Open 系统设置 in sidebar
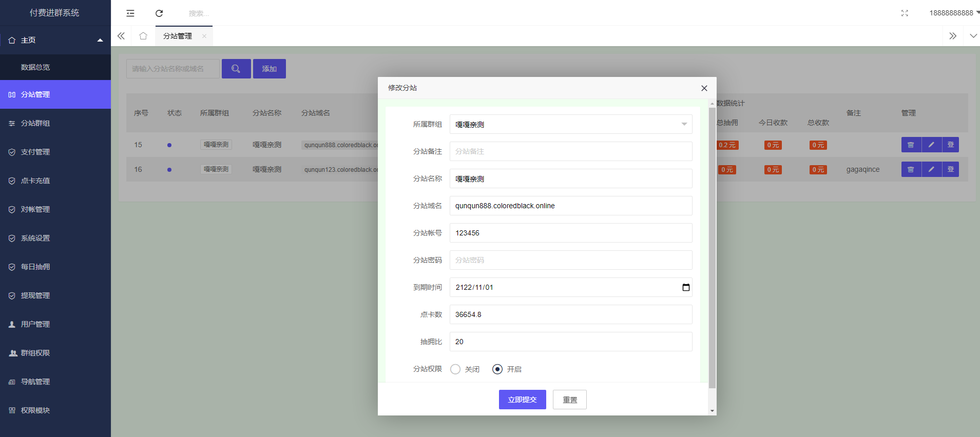Viewport: 980px width, 437px height. click(55, 238)
